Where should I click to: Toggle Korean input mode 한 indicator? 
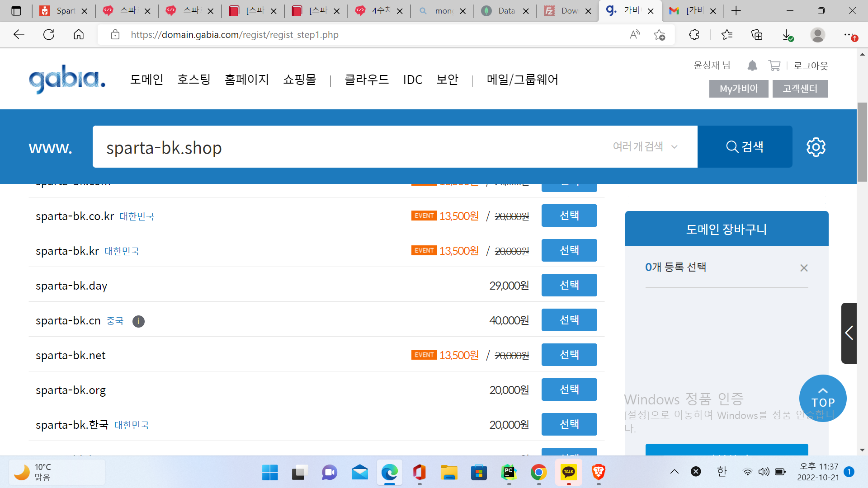(722, 472)
